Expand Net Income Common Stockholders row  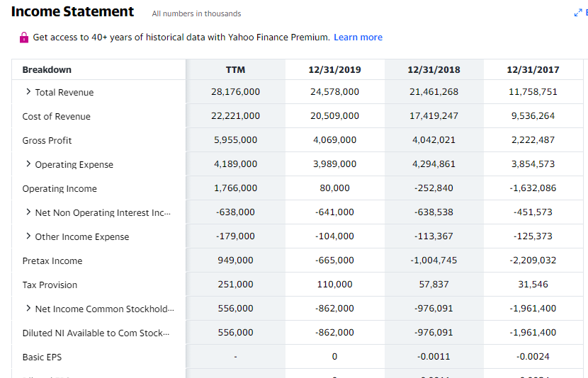[x=28, y=309]
